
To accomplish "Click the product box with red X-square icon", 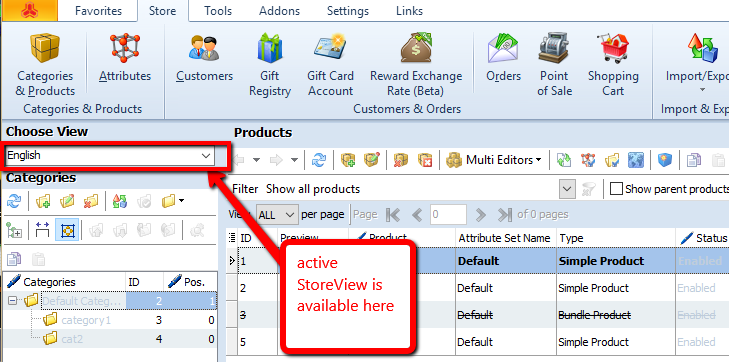I will pos(424,160).
